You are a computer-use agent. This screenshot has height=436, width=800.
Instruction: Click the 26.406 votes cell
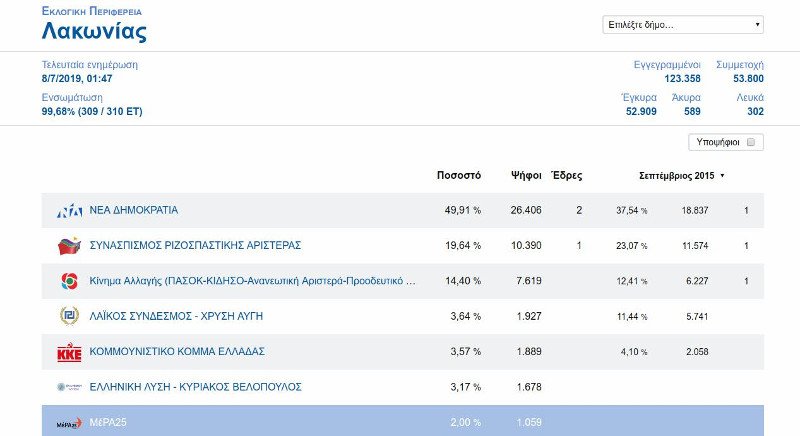coord(526,210)
